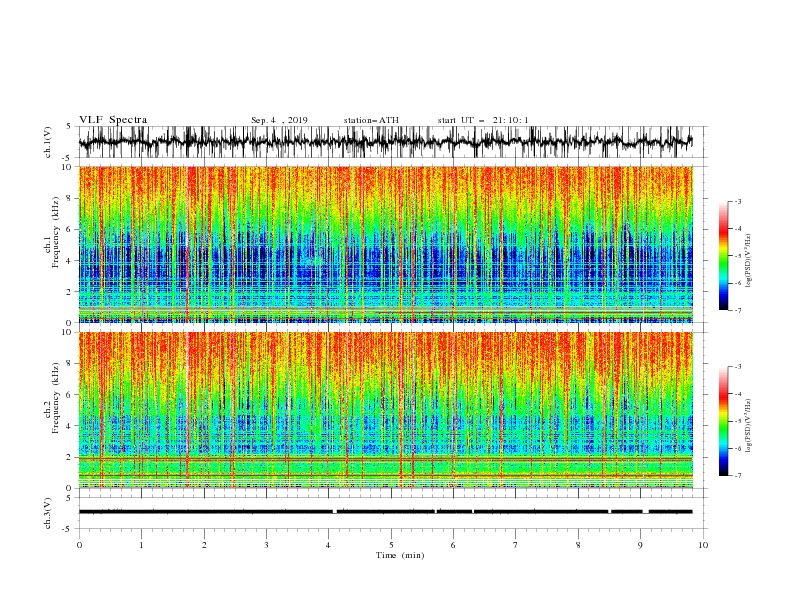Image resolution: width=792 pixels, height=612 pixels.
Task: Click the ch.1 spectrogram color scale bar
Action: point(723,256)
